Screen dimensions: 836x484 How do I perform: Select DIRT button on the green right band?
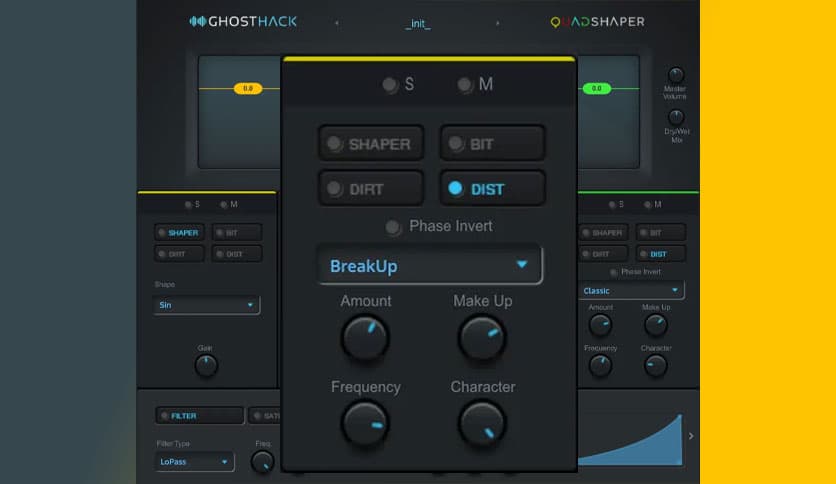click(x=602, y=254)
